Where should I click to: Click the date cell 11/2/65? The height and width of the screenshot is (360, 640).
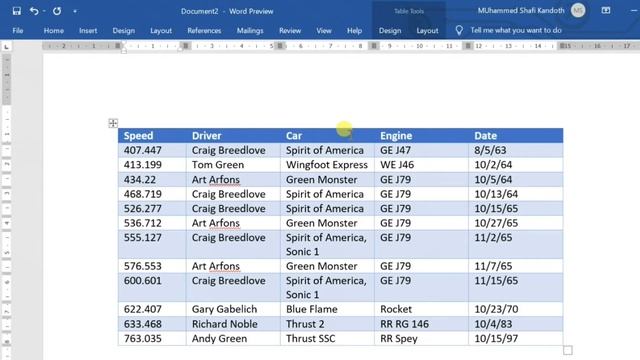pyautogui.click(x=516, y=244)
